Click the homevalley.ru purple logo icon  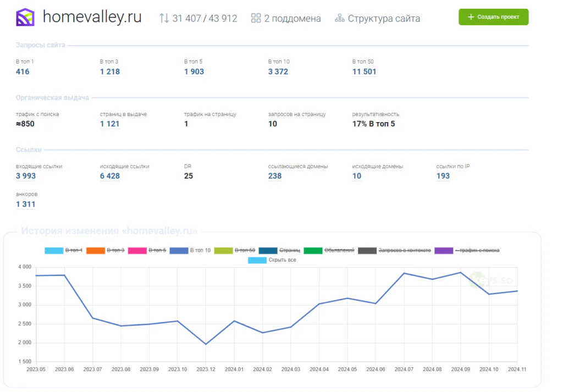pyautogui.click(x=25, y=17)
